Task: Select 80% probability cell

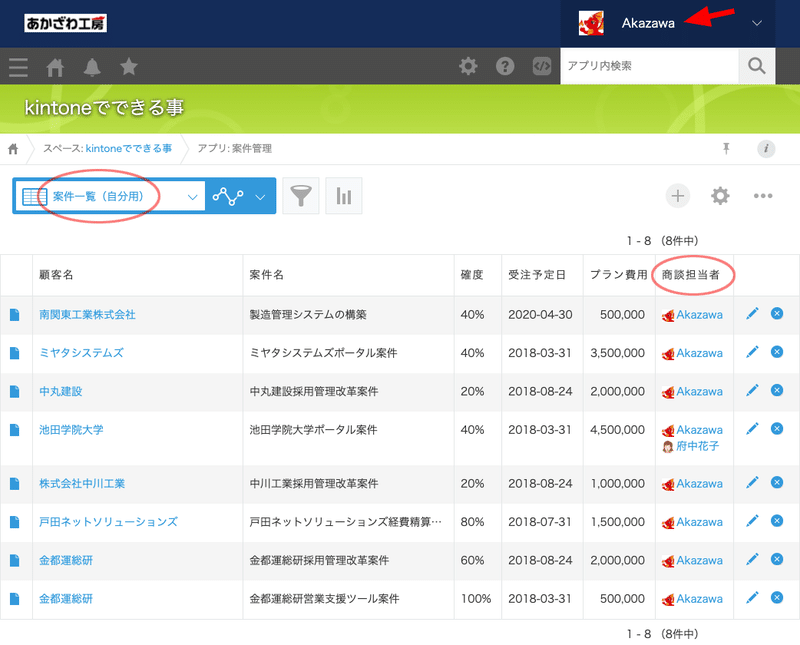Action: click(x=478, y=522)
